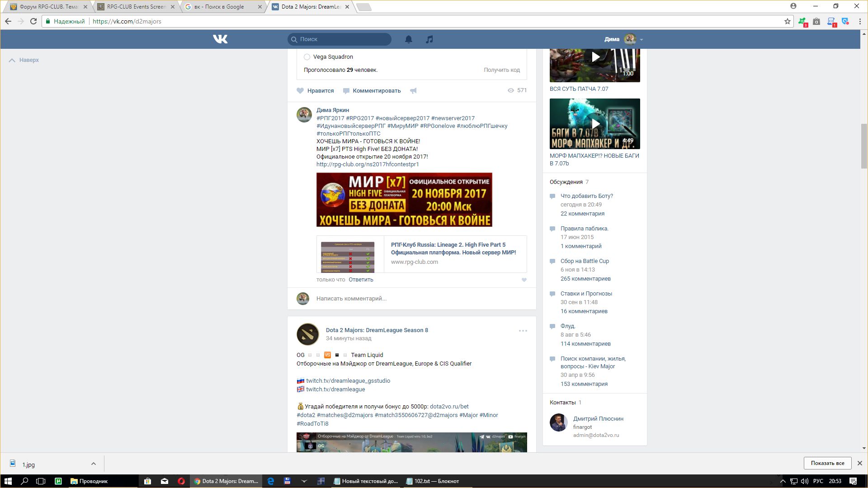Viewport: 868px width, 488px height.
Task: Switch to the вк - Поиск в Google tab
Action: (x=223, y=7)
